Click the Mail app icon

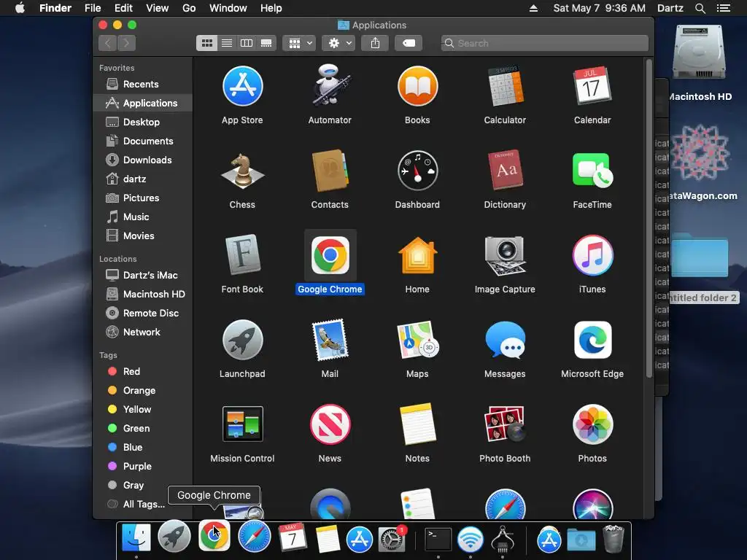[330, 340]
